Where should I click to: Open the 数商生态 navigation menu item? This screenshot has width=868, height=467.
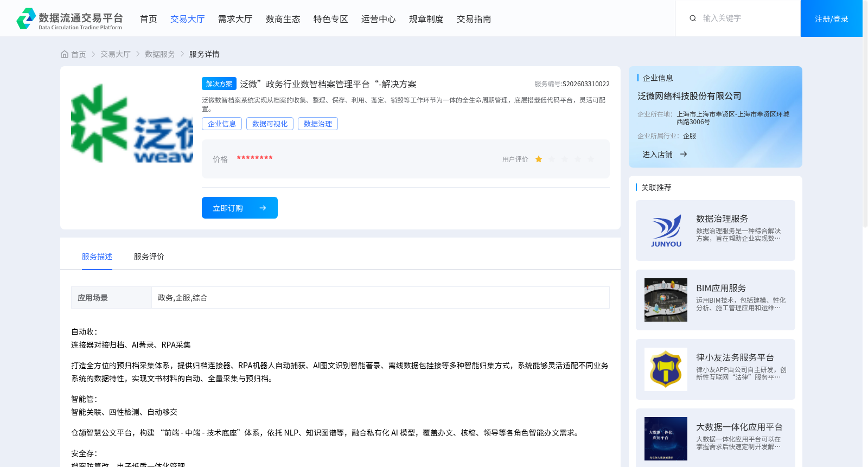(283, 19)
